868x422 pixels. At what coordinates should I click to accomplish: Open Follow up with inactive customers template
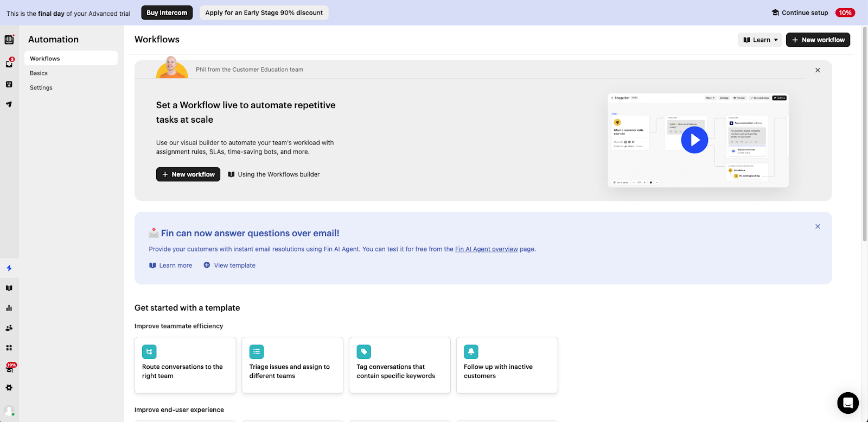507,365
